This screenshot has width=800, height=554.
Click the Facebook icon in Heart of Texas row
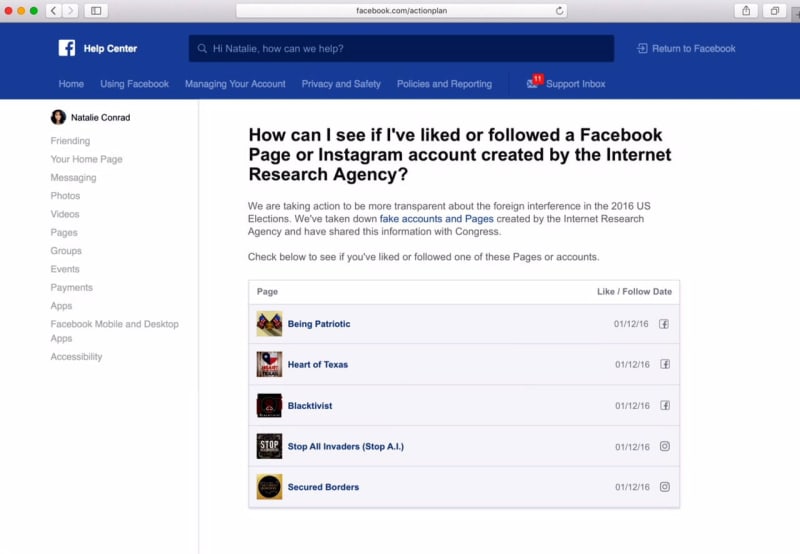665,364
